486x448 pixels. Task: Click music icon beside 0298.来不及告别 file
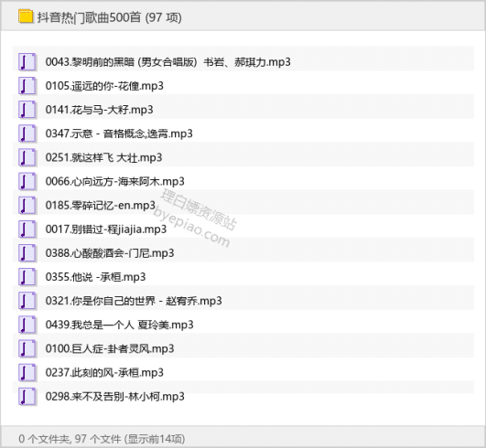tap(27, 396)
